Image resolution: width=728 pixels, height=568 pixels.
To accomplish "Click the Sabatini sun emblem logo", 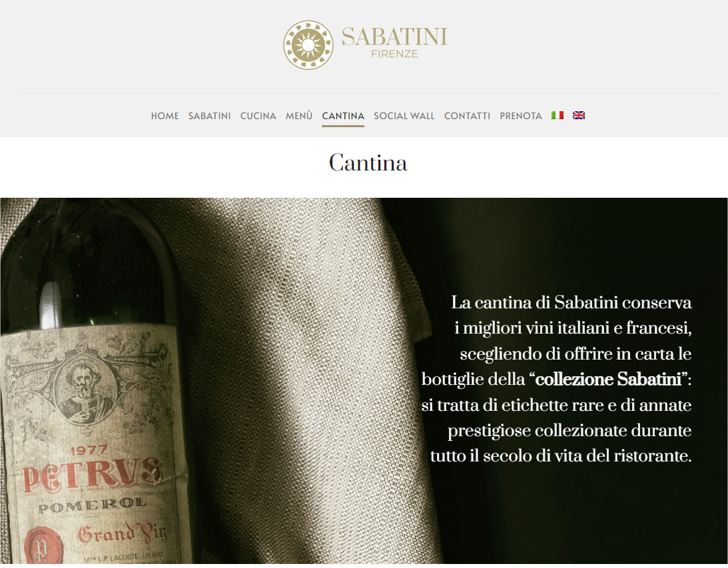I will click(x=308, y=45).
